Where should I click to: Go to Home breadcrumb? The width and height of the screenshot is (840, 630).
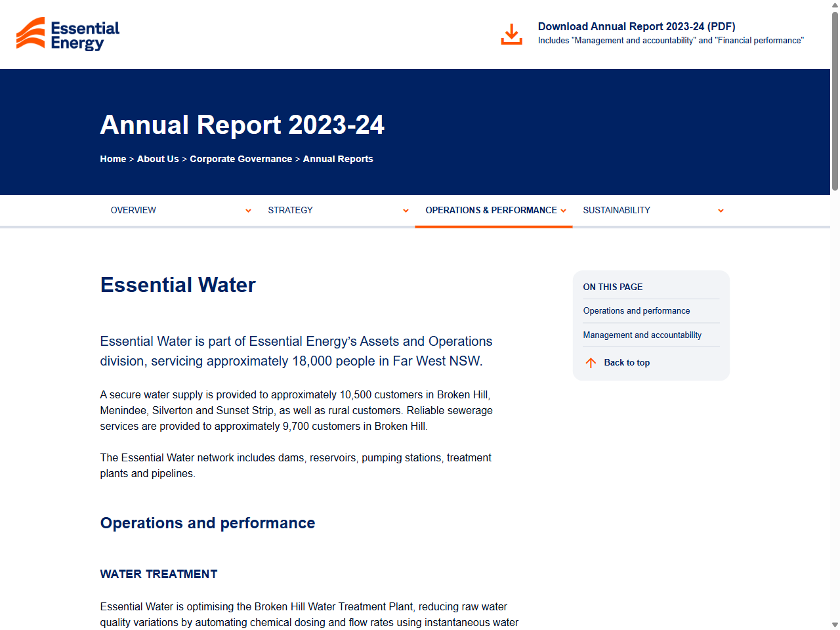(x=113, y=159)
